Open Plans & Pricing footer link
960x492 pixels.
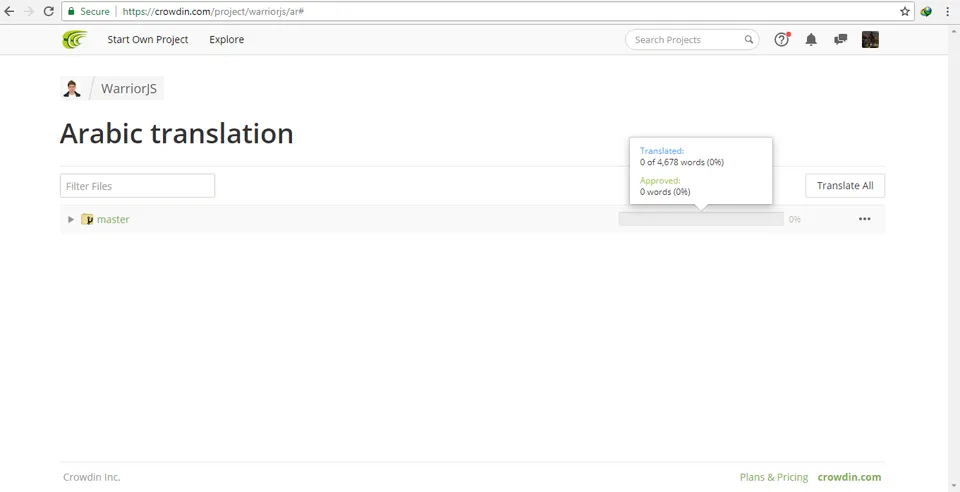point(774,477)
